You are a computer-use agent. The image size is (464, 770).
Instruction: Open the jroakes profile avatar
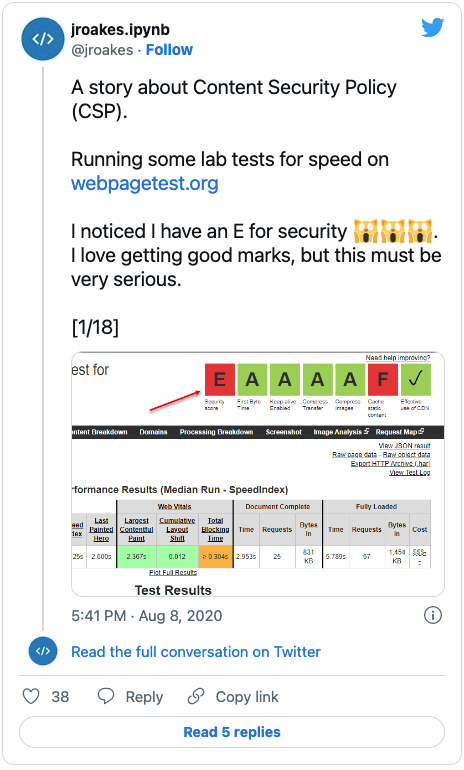[x=43, y=39]
